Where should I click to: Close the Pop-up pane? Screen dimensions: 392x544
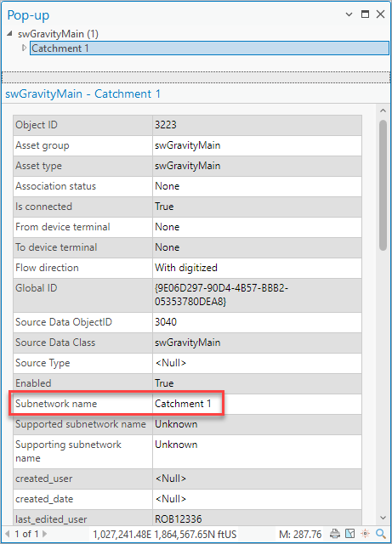click(381, 14)
